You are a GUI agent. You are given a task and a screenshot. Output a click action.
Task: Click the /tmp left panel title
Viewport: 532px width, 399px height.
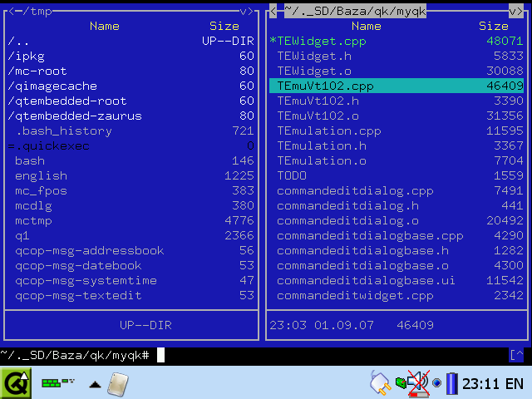pos(37,12)
